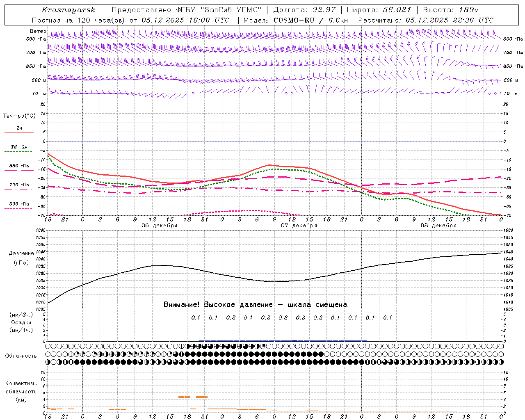Screen dimensions: 525x420
Task: Click the 'Долгота: 92.97' longitude value
Action: pos(304,10)
